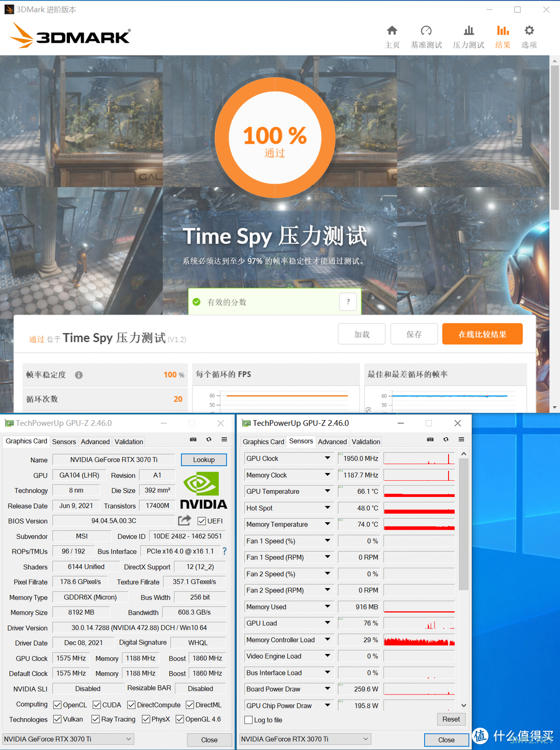Toggle the DirectML checkbox
Image resolution: width=560 pixels, height=750 pixels.
pos(190,704)
